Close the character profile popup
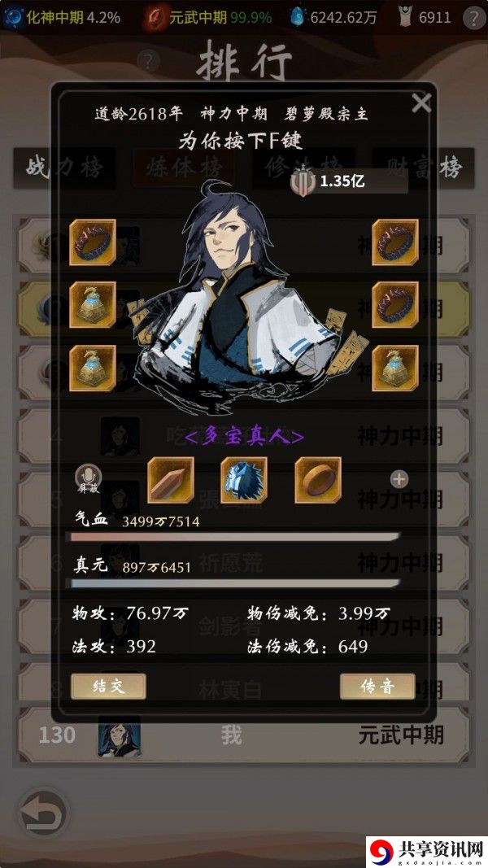The image size is (488, 868). pyautogui.click(x=421, y=103)
